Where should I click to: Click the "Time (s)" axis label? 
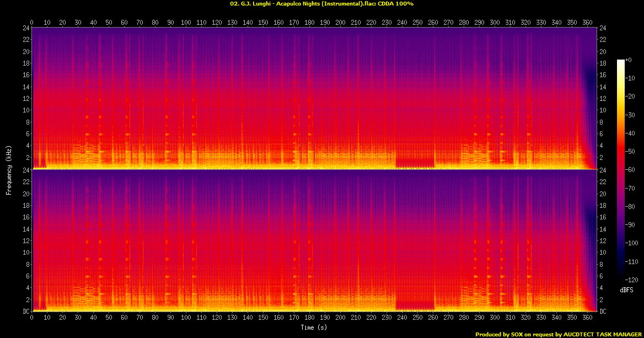(314, 328)
